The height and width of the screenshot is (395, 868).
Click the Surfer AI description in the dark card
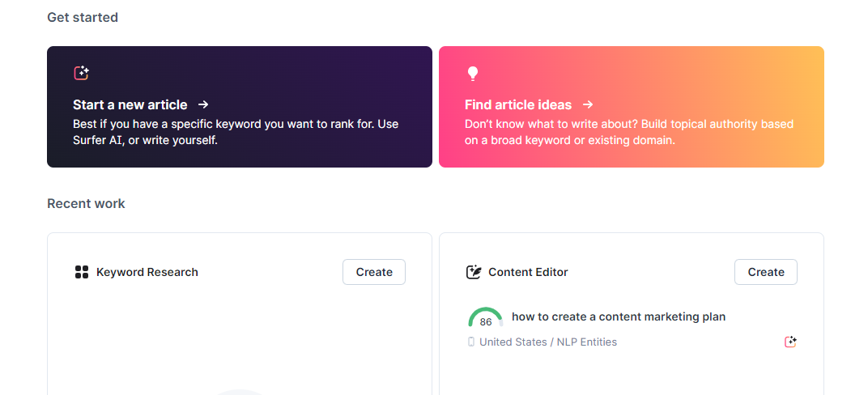(x=236, y=132)
